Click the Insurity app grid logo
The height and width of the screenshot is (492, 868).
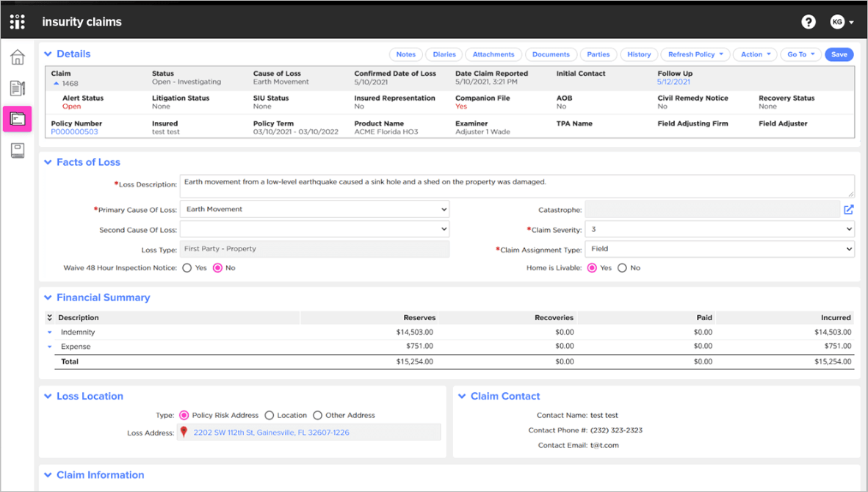click(x=18, y=22)
